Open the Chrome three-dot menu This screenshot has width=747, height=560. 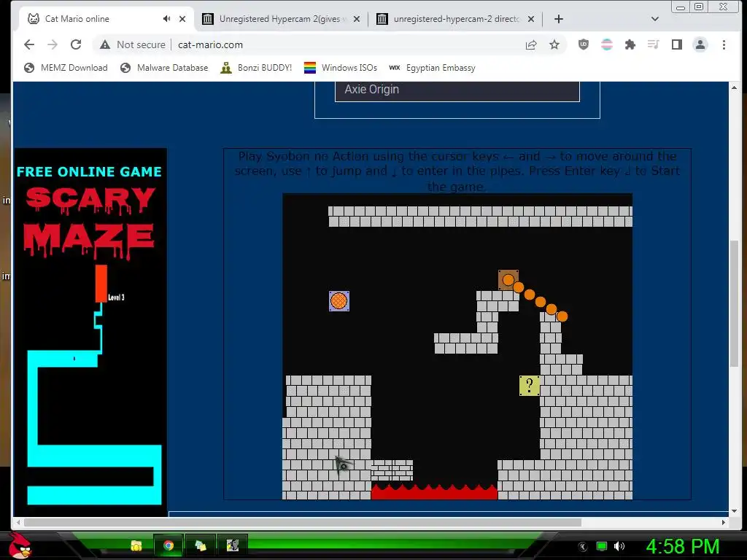[724, 44]
